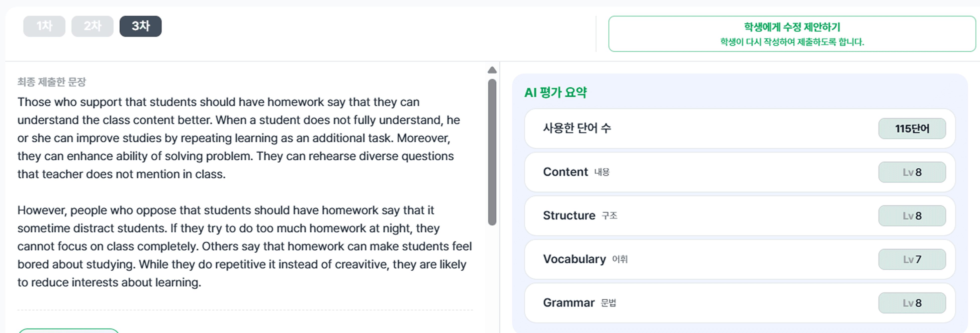The image size is (980, 333).
Task: Click the Vocabulary Lv 7 badge
Action: 912,259
